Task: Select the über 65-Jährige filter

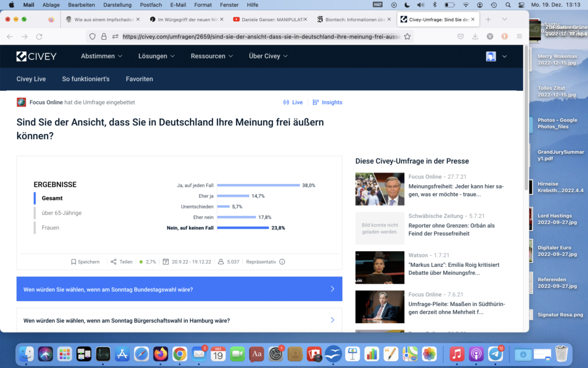Action: pyautogui.click(x=61, y=213)
